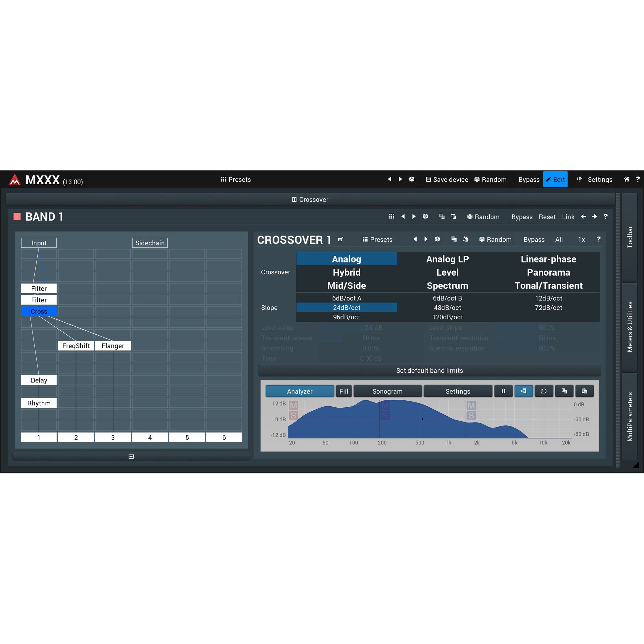This screenshot has height=644, width=644.
Task: Click the home icon in the top bar
Action: point(627,179)
